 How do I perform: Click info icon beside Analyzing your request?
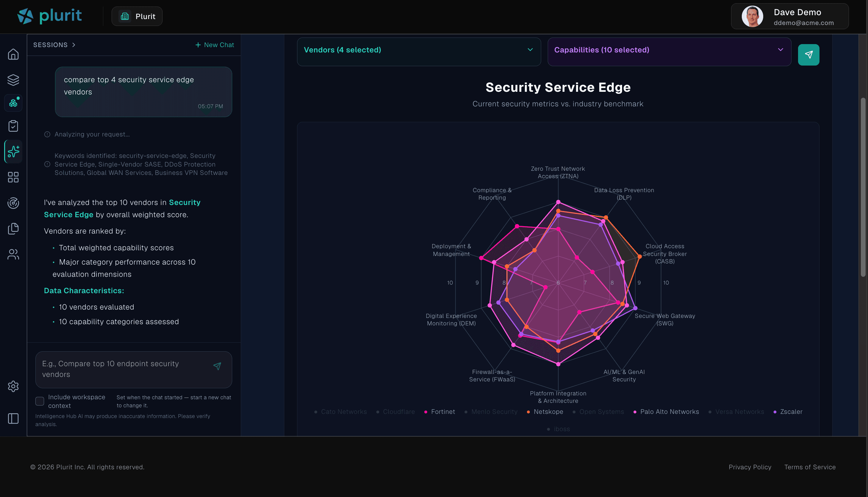tap(47, 134)
